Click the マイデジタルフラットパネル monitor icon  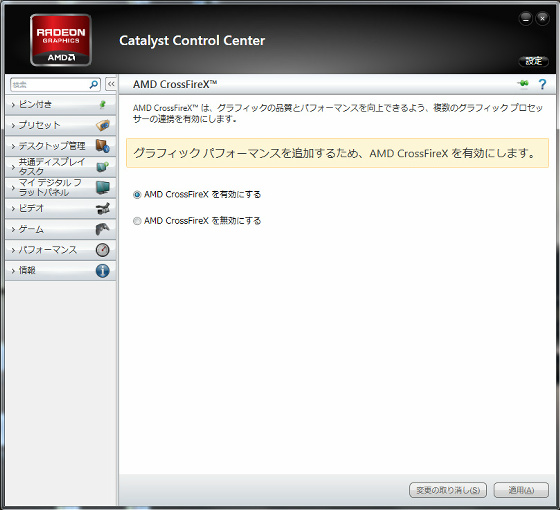[103, 187]
